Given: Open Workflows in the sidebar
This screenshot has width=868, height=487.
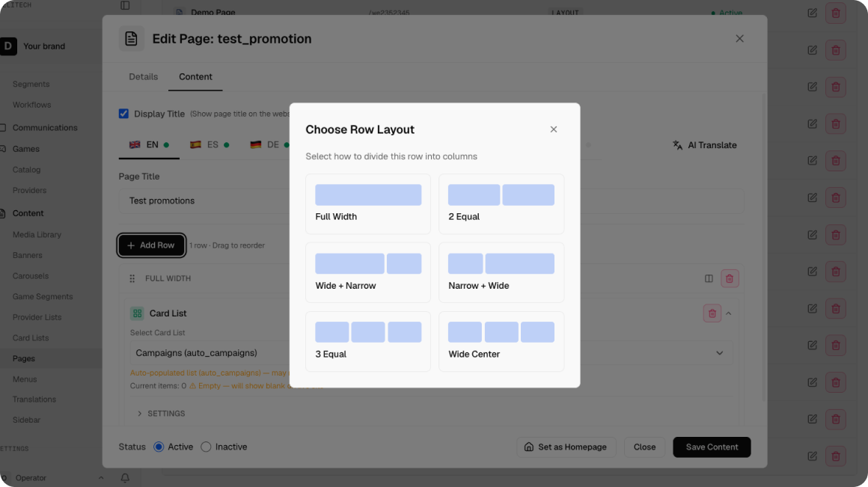Looking at the screenshot, I should [x=31, y=105].
